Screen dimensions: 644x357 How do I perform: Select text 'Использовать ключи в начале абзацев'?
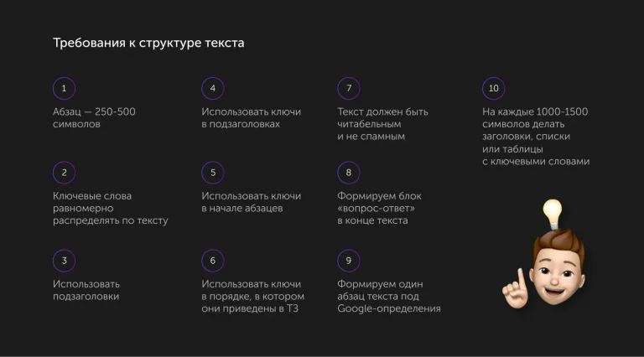click(x=251, y=202)
